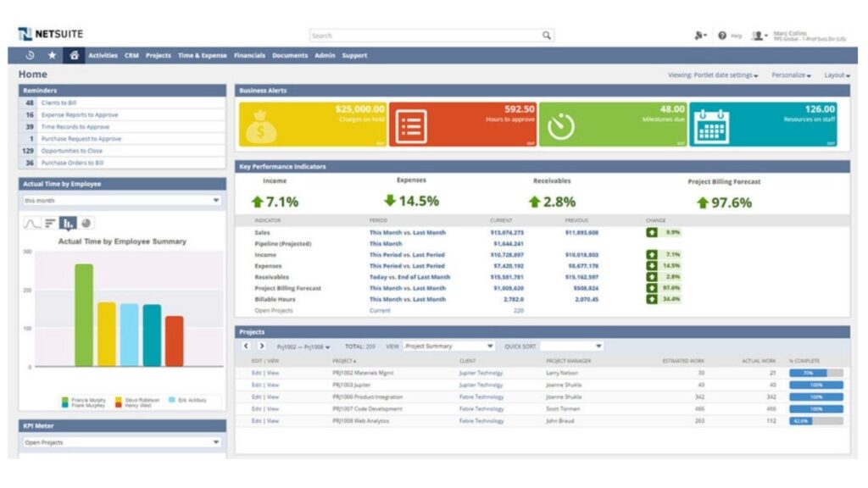Go to next projects page arrow

(261, 346)
